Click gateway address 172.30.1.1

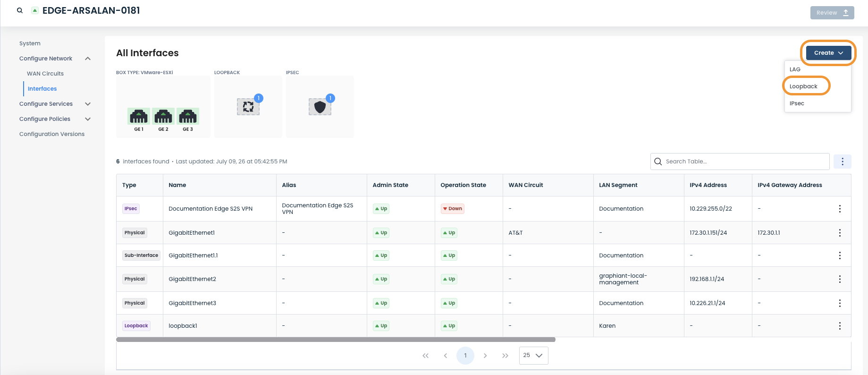pyautogui.click(x=769, y=233)
